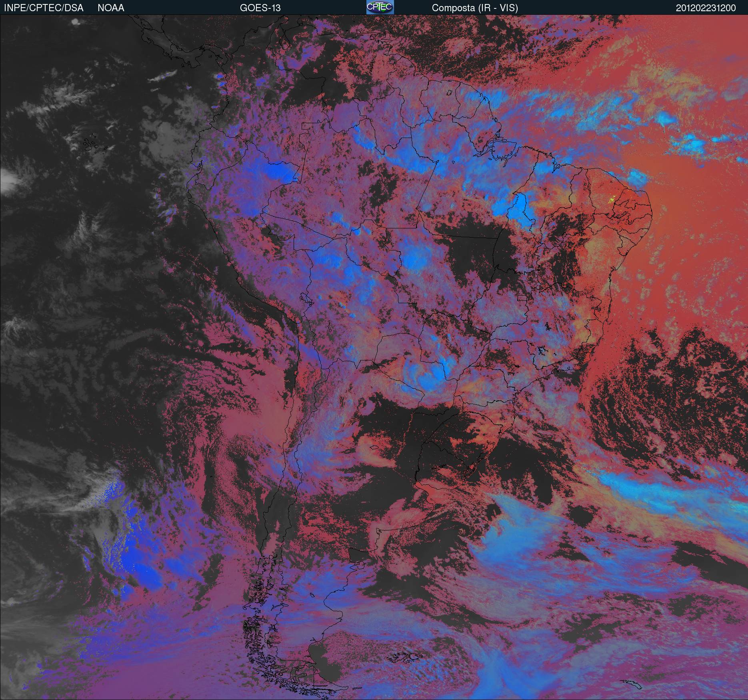Select the INPE/CPTEC/DSA header text
Screen dimensions: 748x700
[x=44, y=8]
